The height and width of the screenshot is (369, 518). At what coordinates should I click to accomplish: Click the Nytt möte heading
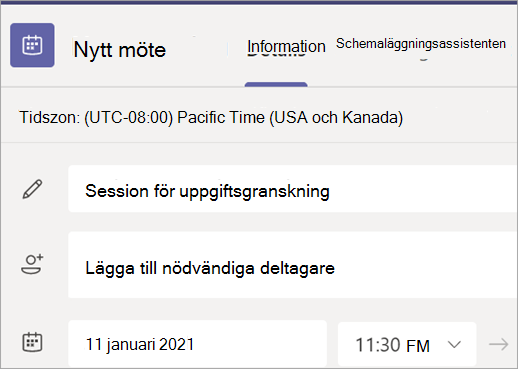point(120,50)
